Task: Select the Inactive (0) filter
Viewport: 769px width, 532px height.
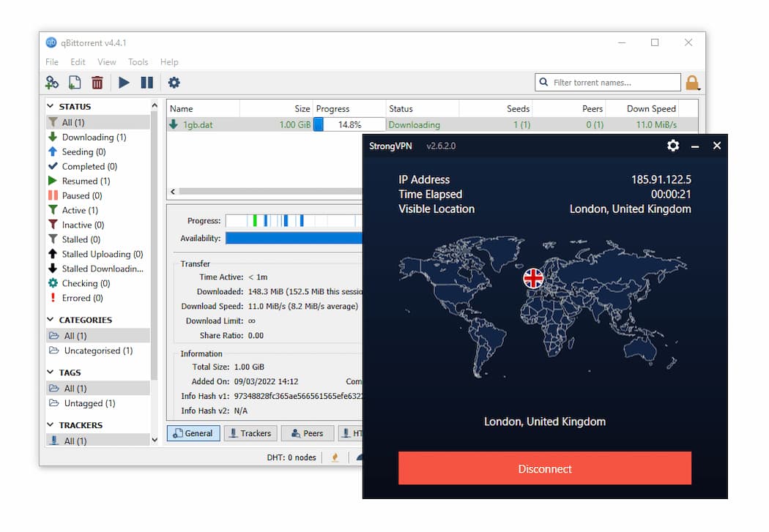Action: [97, 225]
